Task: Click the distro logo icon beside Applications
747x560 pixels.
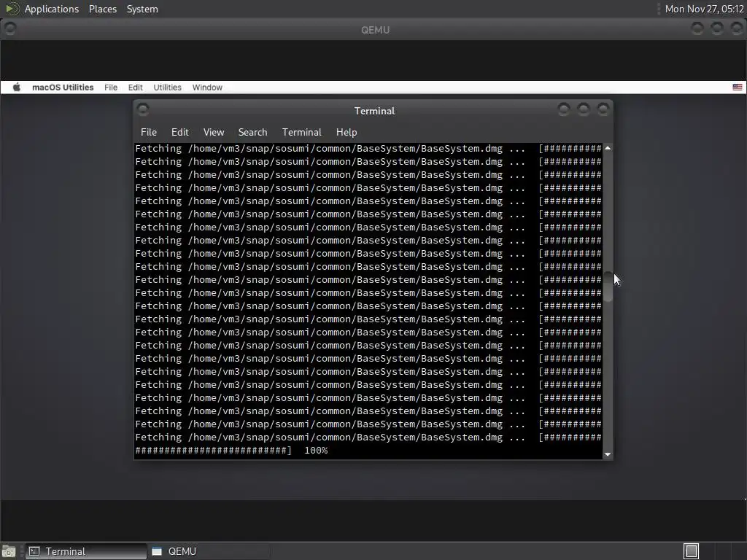Action: coord(12,9)
